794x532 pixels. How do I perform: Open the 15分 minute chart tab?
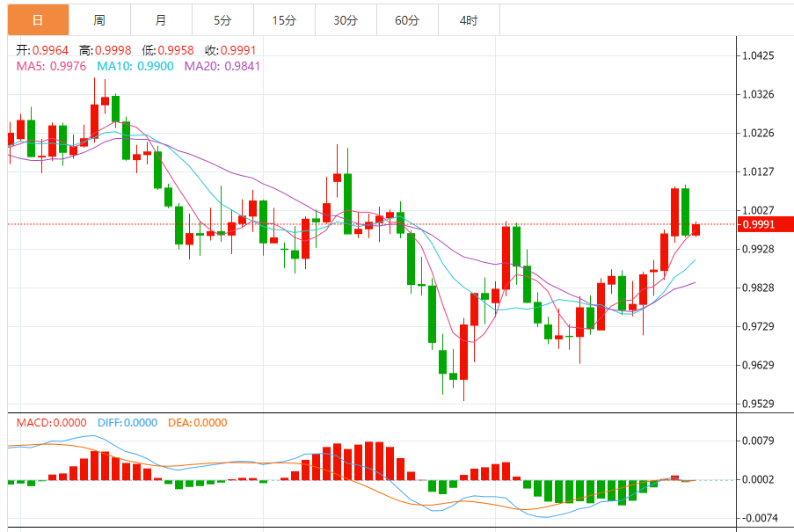tap(284, 20)
